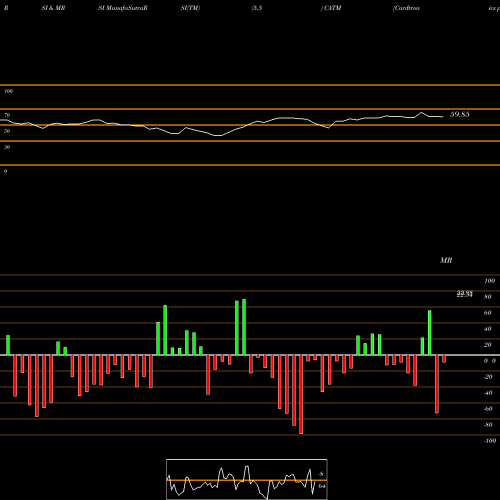The width and height of the screenshot is (500, 500).
Task: Click the MR axis label -40
Action: point(488,393)
